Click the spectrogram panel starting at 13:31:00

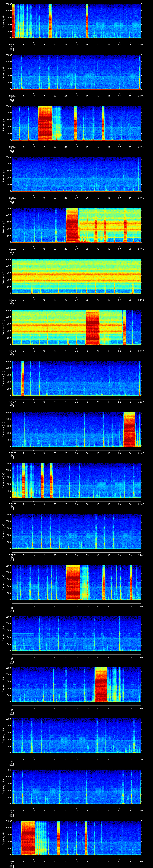click(76, 481)
